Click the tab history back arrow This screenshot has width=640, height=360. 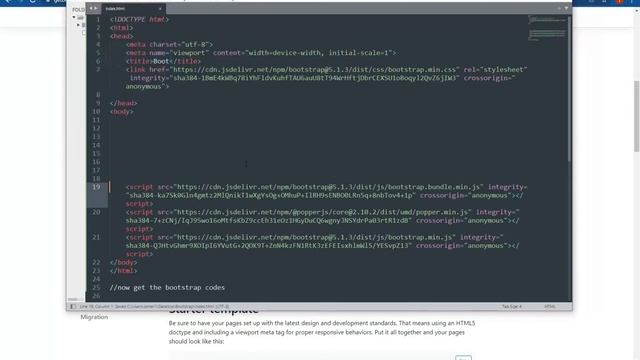coord(91,8)
